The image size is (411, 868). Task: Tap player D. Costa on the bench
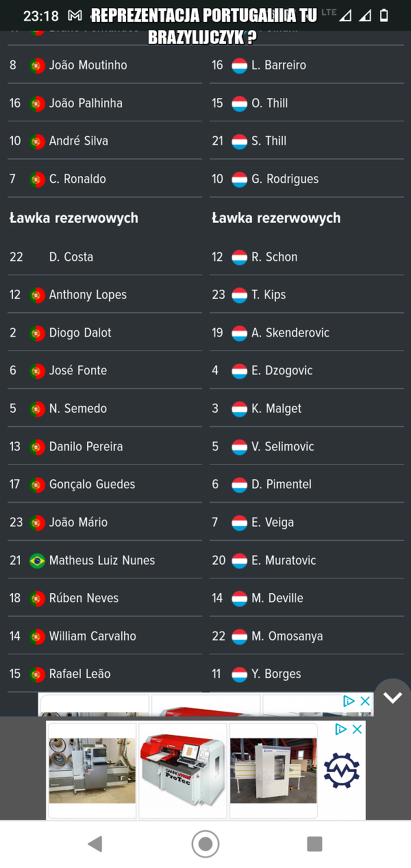point(71,257)
